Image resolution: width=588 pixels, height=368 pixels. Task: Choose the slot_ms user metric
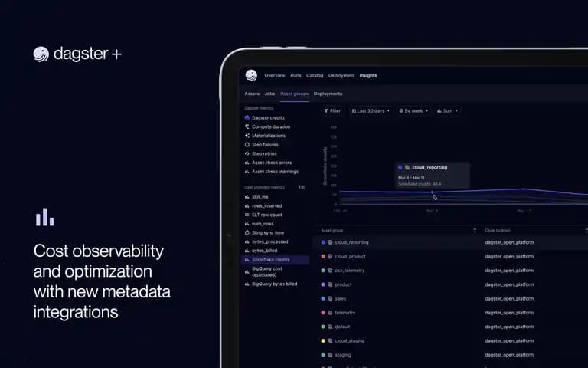click(x=256, y=197)
